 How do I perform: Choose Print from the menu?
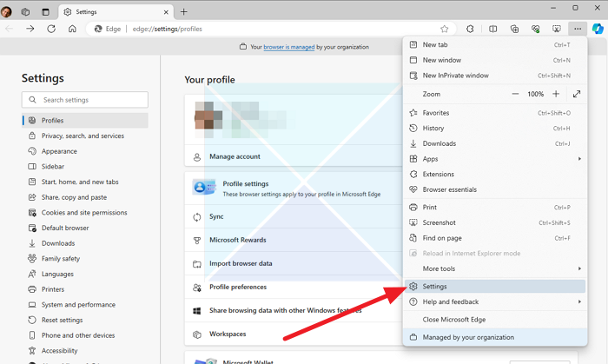(x=495, y=208)
